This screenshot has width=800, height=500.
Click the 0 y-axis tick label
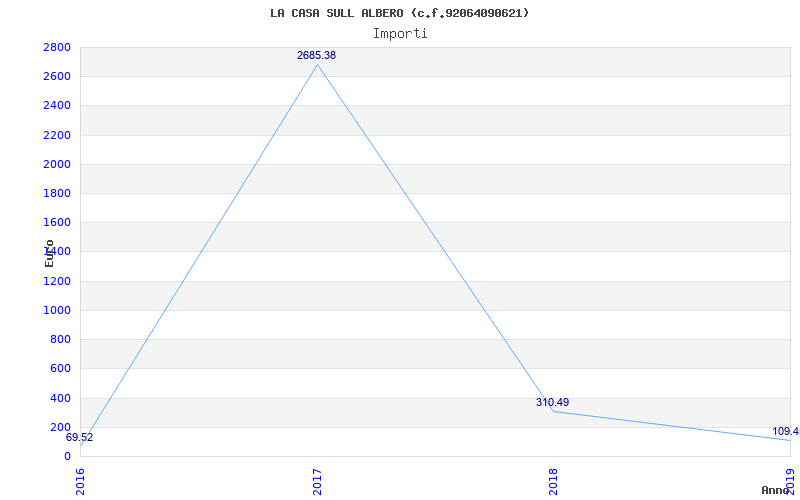pyautogui.click(x=67, y=456)
